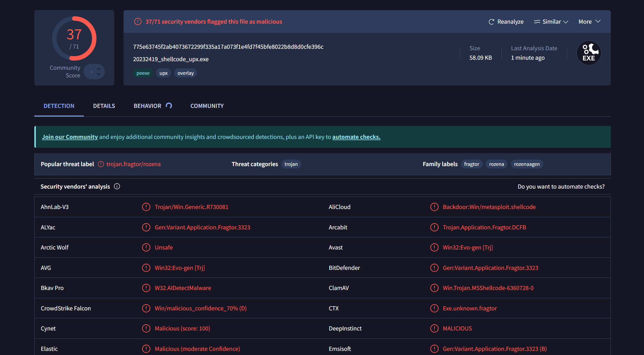Switch to the Details tab
The image size is (644, 355).
point(104,106)
